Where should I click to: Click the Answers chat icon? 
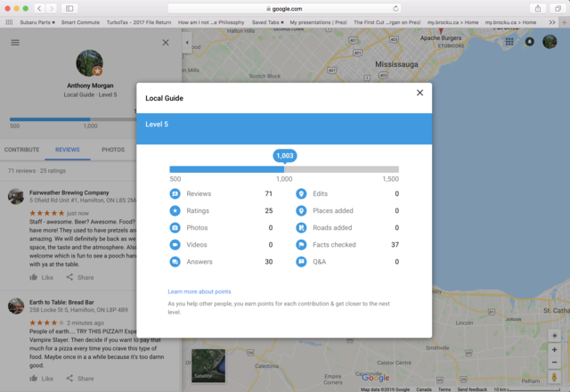coord(175,262)
